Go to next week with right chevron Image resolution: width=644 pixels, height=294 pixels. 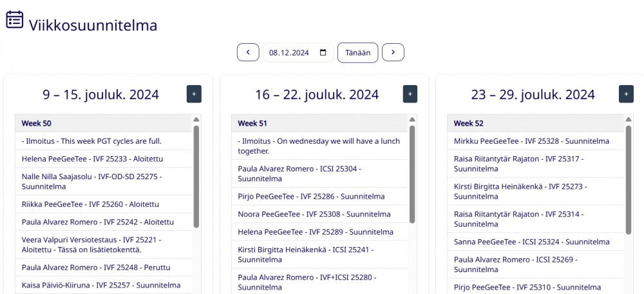click(393, 52)
